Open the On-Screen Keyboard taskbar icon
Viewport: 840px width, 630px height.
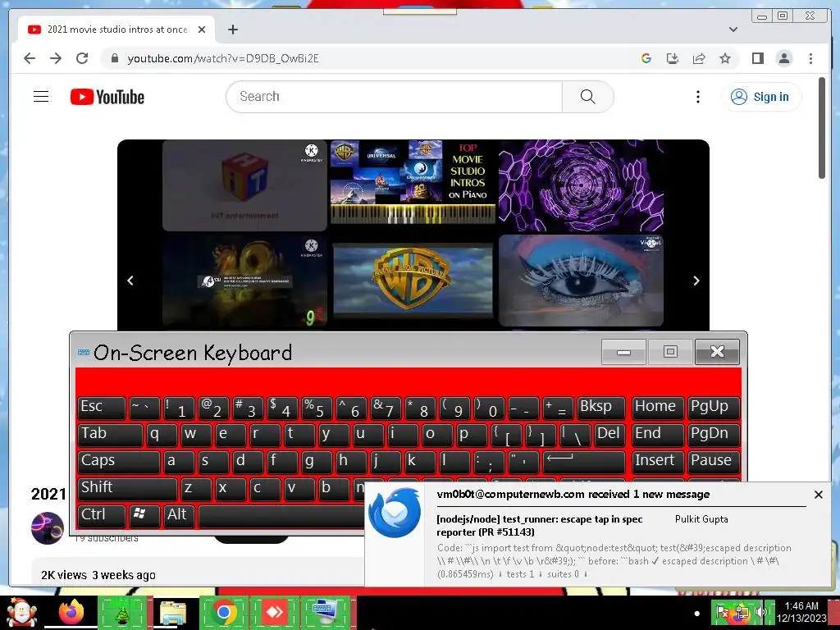(x=325, y=612)
